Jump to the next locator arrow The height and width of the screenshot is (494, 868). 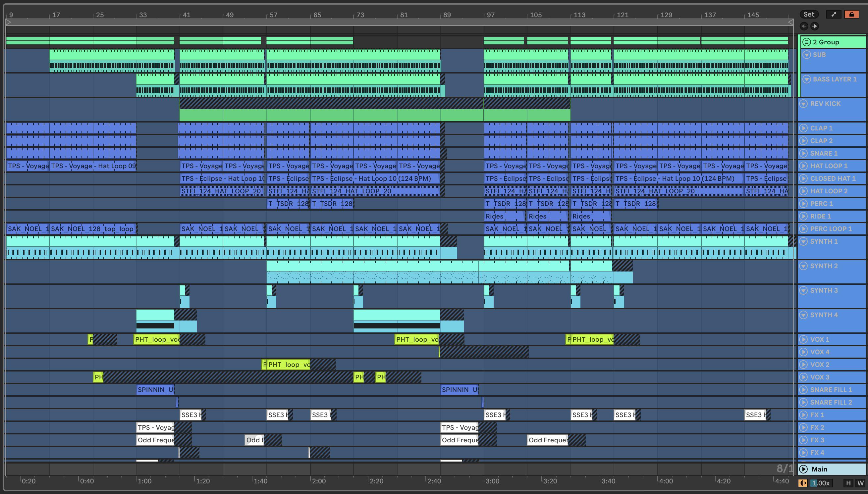814,26
